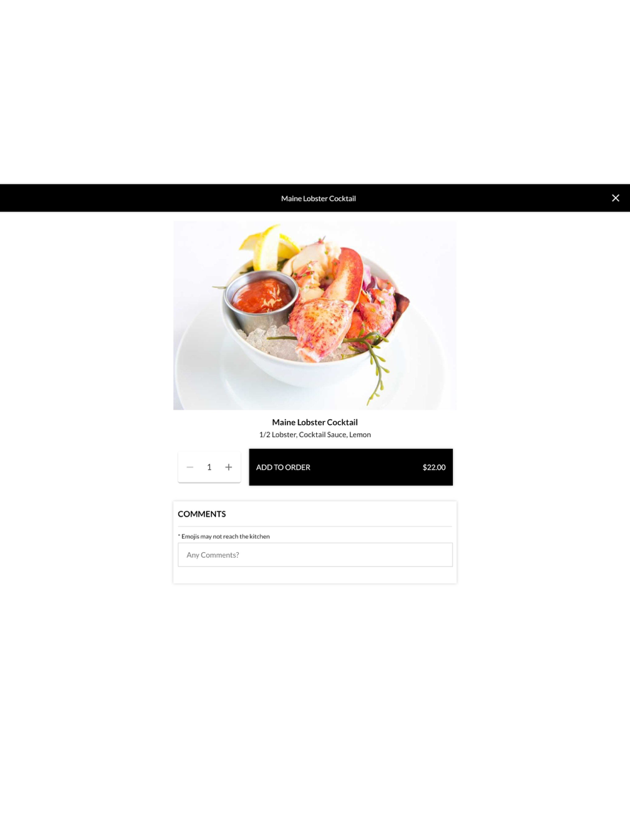Image resolution: width=630 pixels, height=840 pixels.
Task: Click the $22.00 price on the button
Action: (434, 467)
